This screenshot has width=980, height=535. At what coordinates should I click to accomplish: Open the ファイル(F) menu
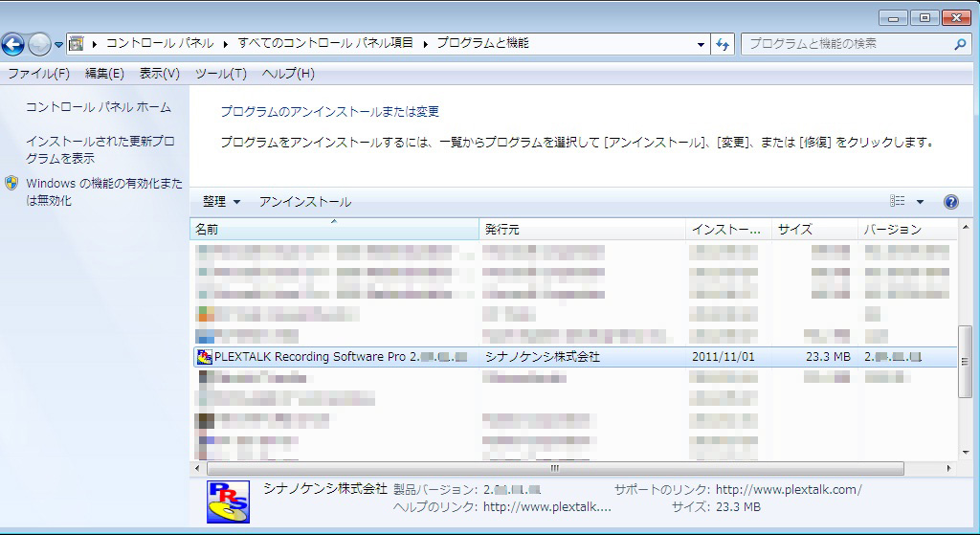[38, 74]
